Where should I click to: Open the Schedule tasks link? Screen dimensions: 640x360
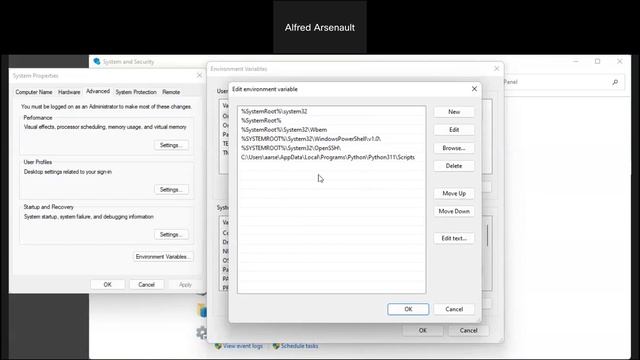pos(300,346)
